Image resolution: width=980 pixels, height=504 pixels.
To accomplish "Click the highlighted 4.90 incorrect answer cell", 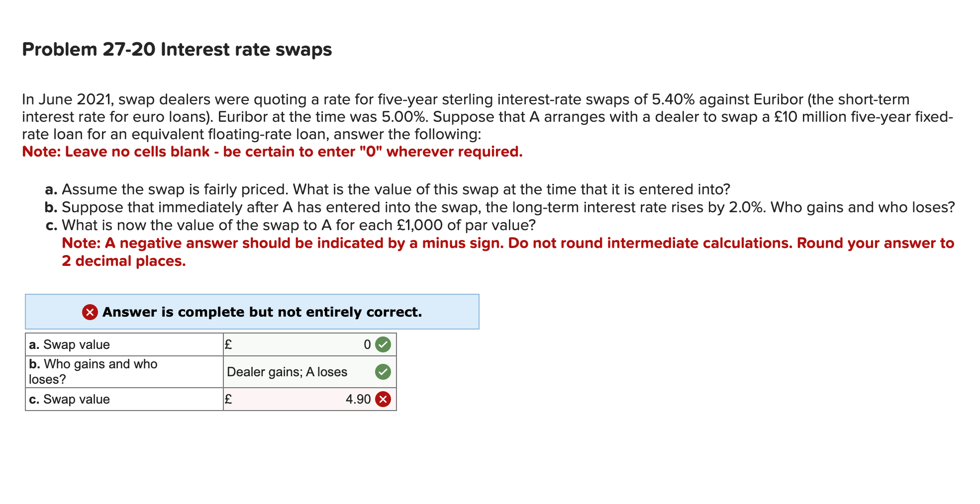I will pos(357,399).
